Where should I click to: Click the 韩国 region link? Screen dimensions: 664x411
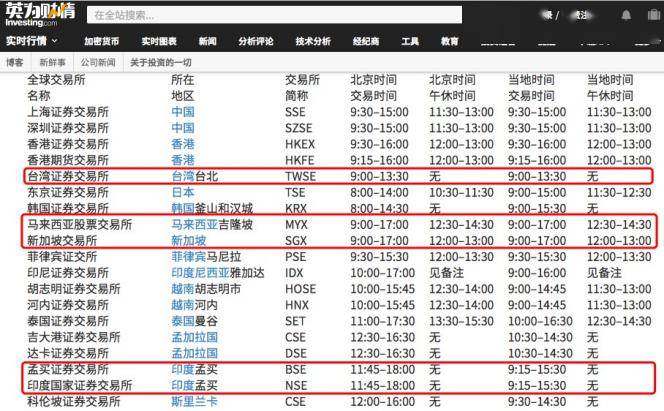click(183, 209)
